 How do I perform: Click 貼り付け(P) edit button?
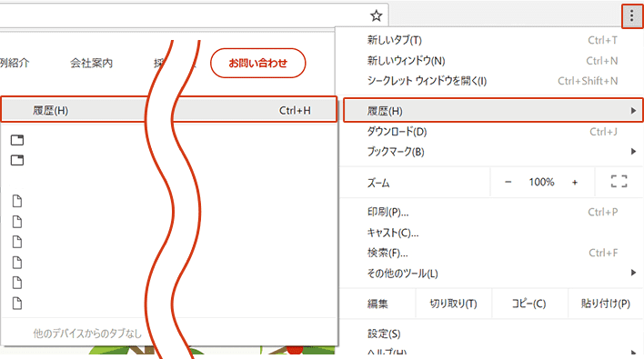(606, 304)
